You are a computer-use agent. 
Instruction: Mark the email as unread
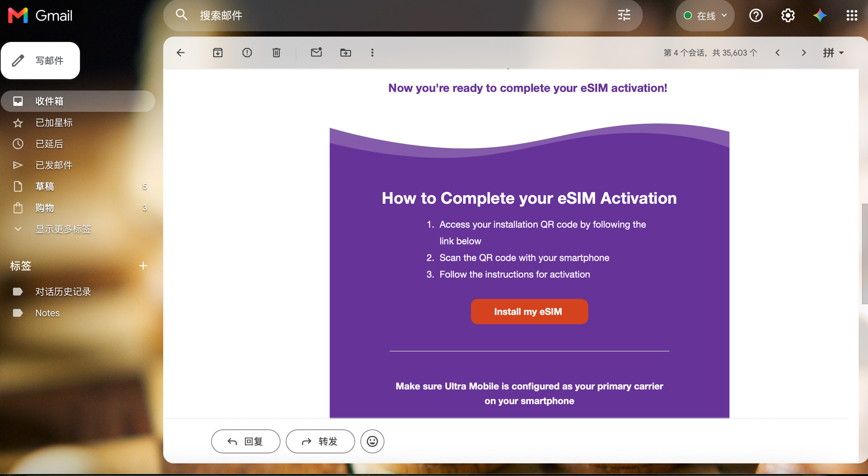[316, 52]
